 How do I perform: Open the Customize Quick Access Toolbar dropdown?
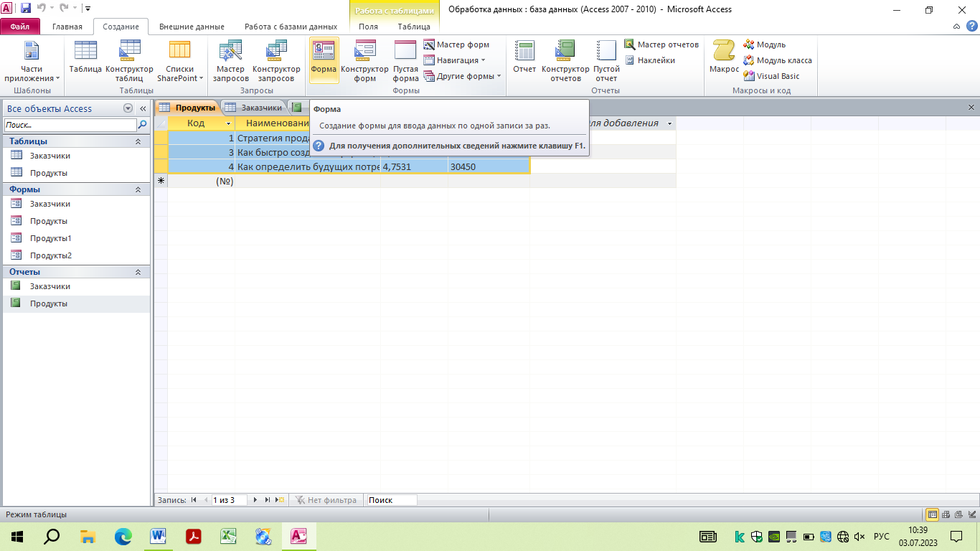pyautogui.click(x=88, y=9)
